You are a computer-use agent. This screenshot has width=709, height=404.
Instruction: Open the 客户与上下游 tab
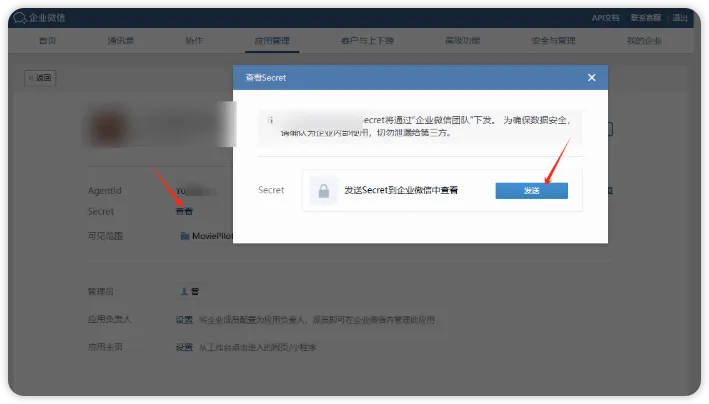click(x=367, y=41)
